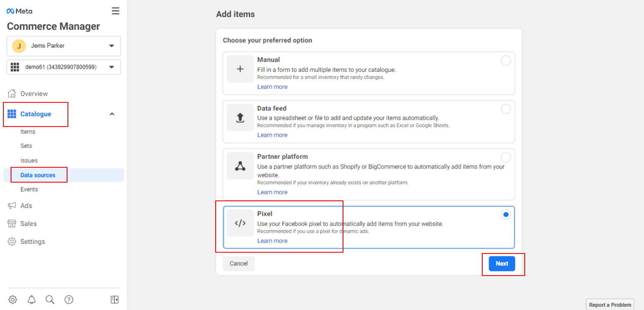The width and height of the screenshot is (644, 310).
Task: Click the Ads megaphone icon
Action: pyautogui.click(x=12, y=206)
